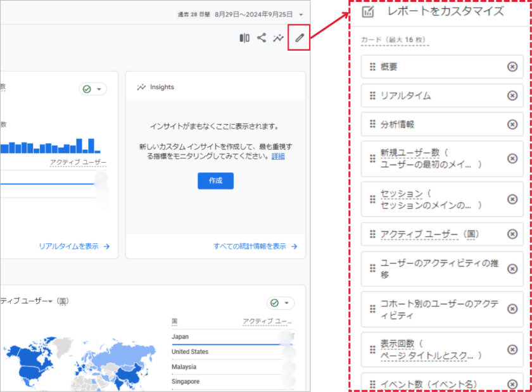Click the 作成 button
The width and height of the screenshot is (532, 392).
[215, 180]
